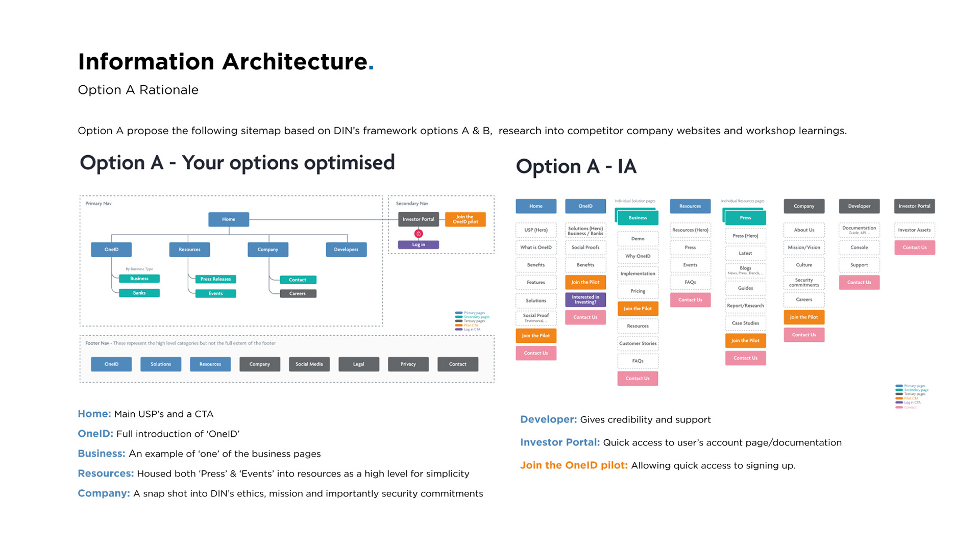Select the teal Banks box
The height and width of the screenshot is (551, 980).
coord(139,293)
